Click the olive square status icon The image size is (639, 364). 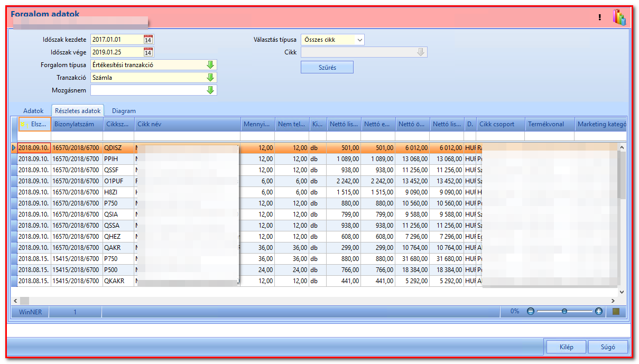[x=616, y=311]
